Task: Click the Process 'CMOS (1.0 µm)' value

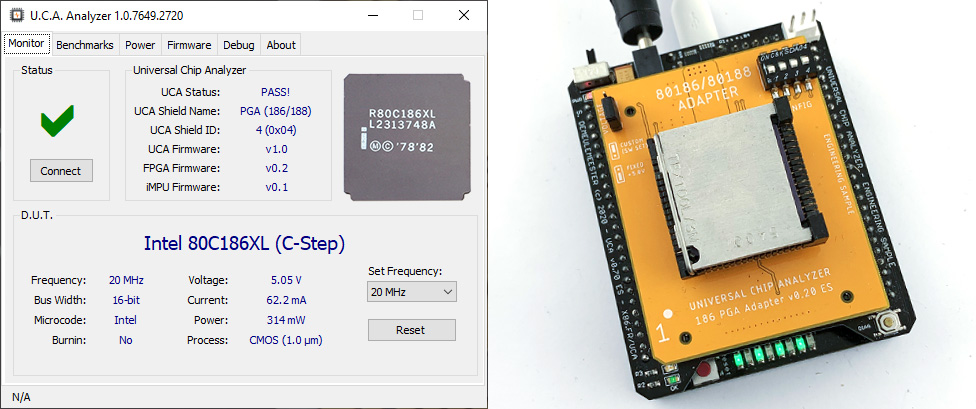Action: point(286,340)
